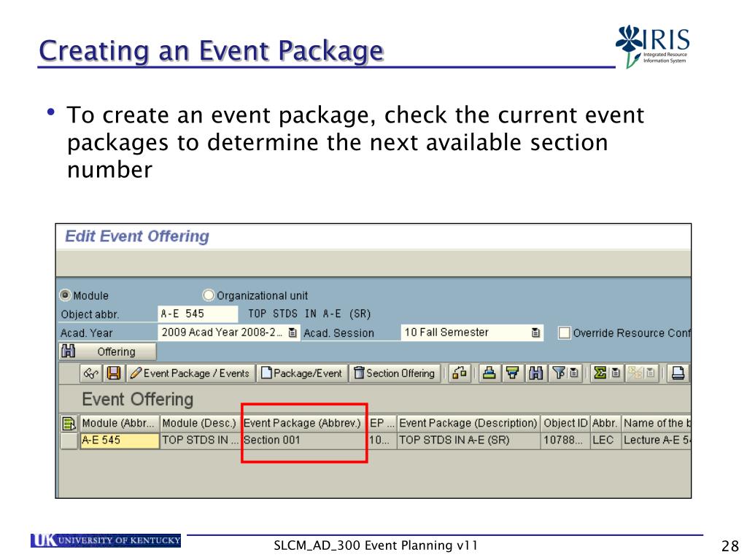The height and width of the screenshot is (560, 747).
Task: Click the sort ascending icon
Action: (x=489, y=373)
